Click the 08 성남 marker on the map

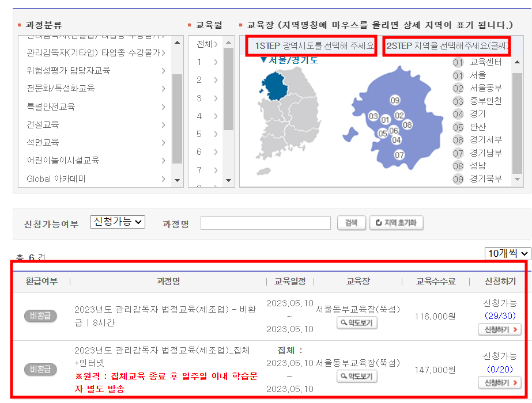(408, 124)
